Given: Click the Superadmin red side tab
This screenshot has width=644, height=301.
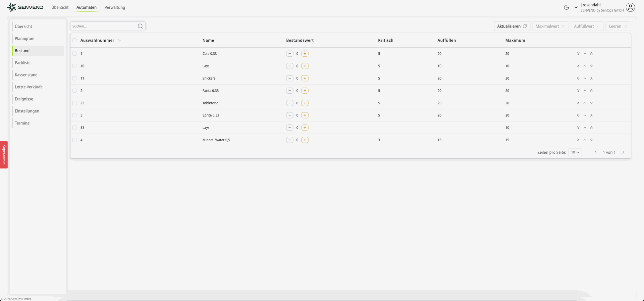Looking at the screenshot, I should tap(4, 155).
